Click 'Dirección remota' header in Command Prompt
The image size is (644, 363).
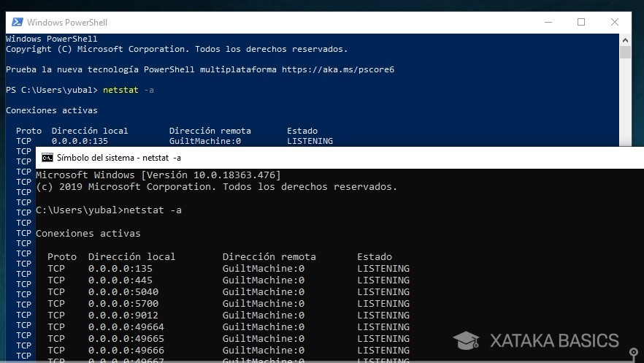tap(269, 256)
